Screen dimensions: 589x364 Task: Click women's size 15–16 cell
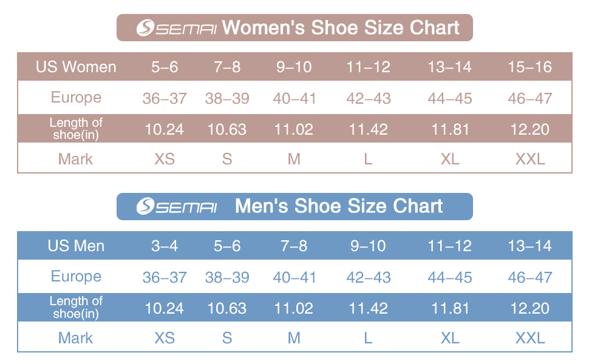(530, 67)
